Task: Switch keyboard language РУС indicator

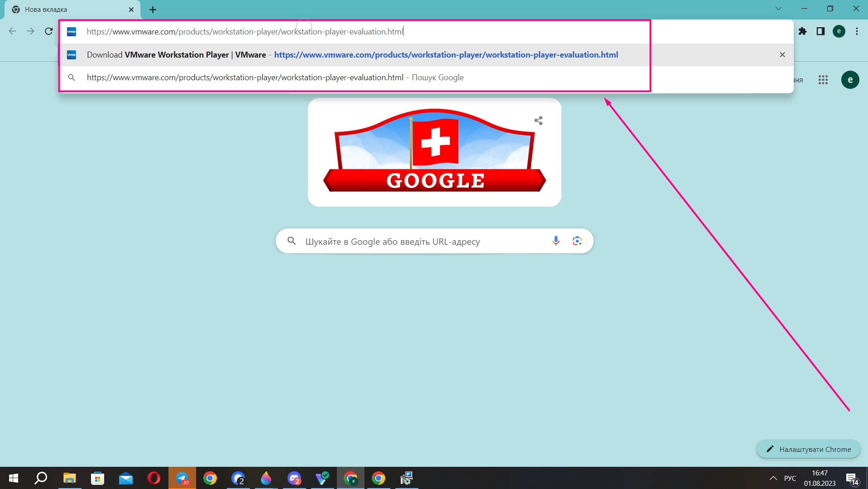Action: pos(790,478)
